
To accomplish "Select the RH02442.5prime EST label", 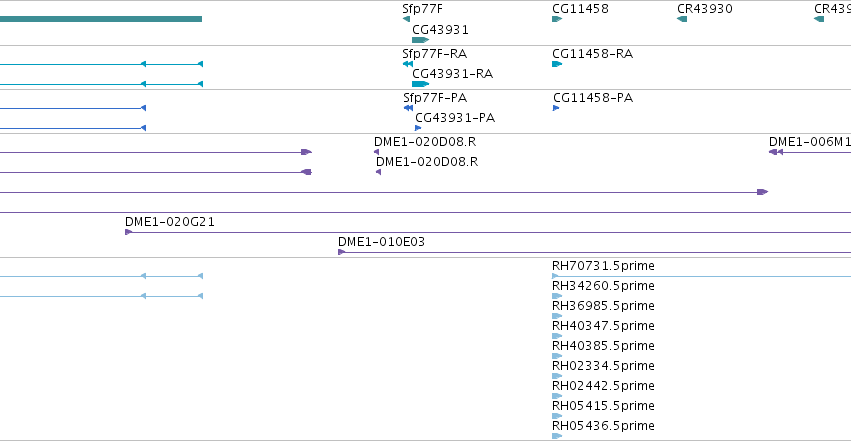I will click(603, 386).
